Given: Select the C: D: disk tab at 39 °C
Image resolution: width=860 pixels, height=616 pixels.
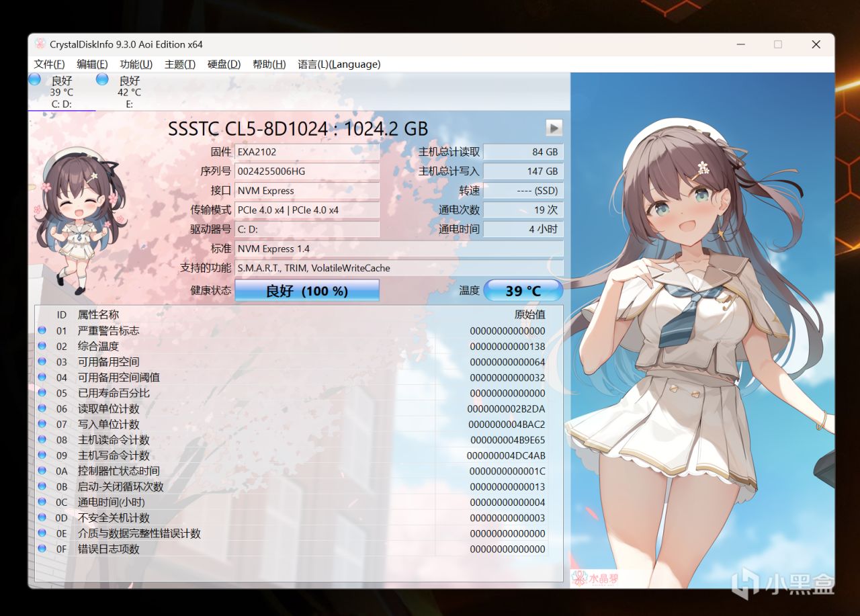Looking at the screenshot, I should tap(62, 92).
